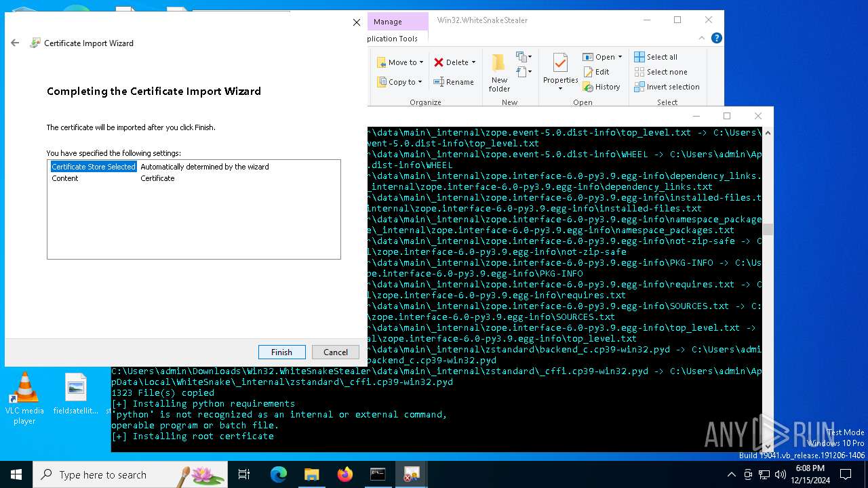Launch Microsoft Edge from taskbar
This screenshot has height=488, width=868.
tap(279, 474)
